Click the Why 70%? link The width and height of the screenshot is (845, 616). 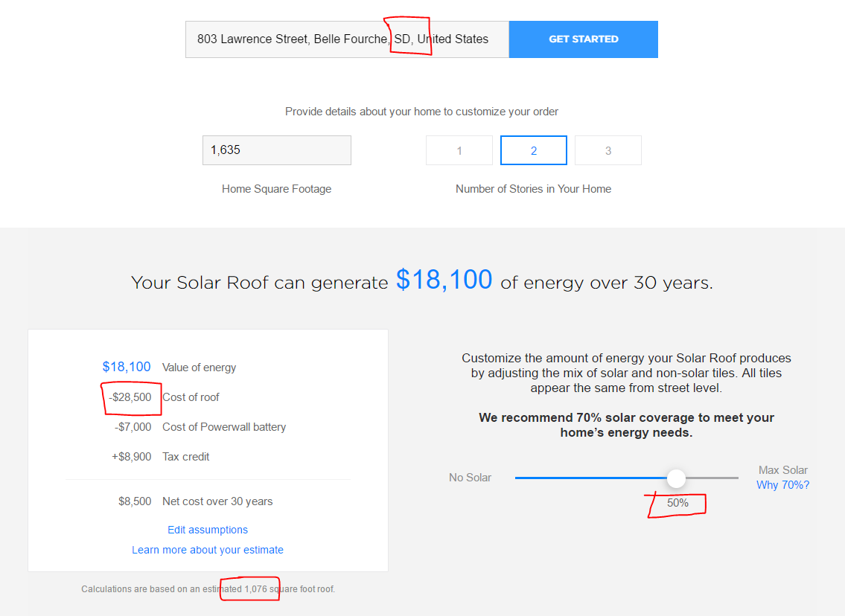point(782,484)
